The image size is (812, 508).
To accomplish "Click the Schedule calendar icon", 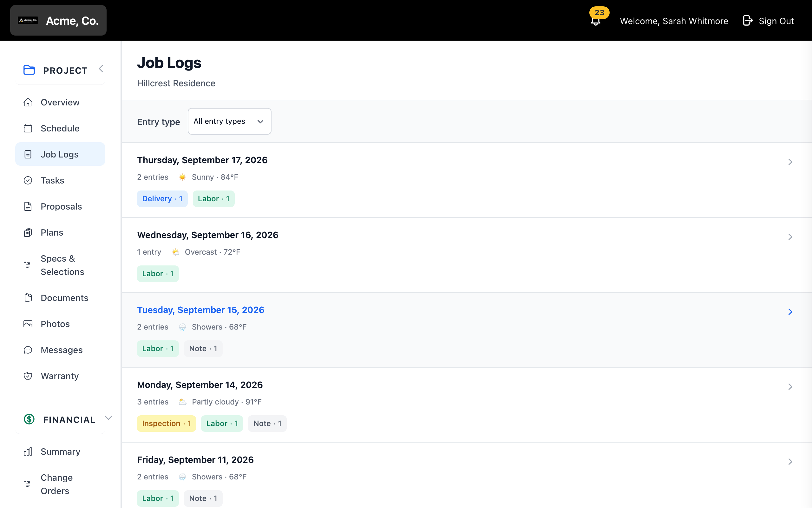I will pos(28,128).
